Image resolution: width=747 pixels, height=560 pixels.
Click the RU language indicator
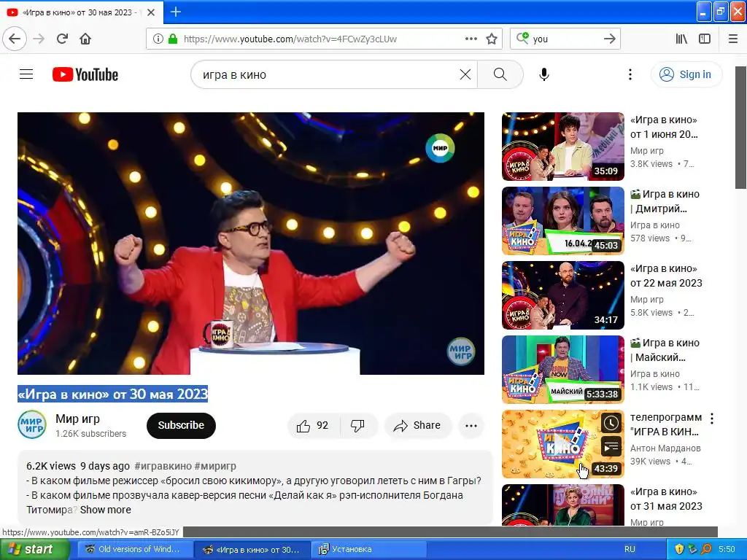click(630, 549)
